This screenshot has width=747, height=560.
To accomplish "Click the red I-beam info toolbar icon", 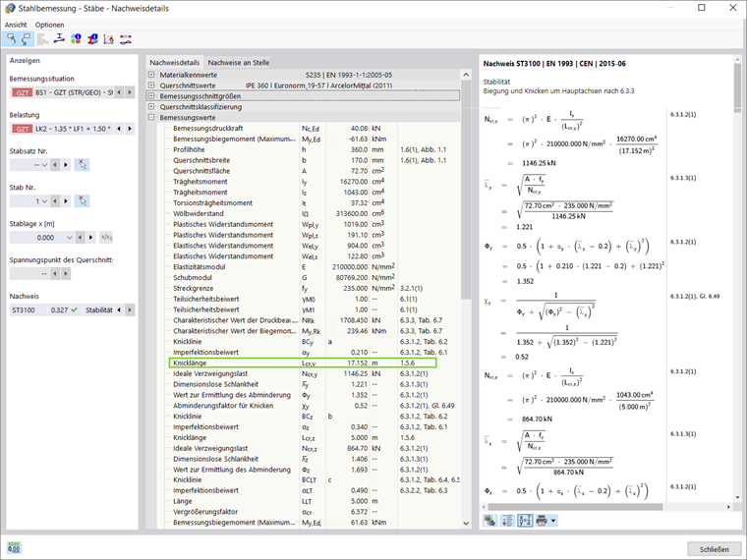I will pyautogui.click(x=92, y=39).
